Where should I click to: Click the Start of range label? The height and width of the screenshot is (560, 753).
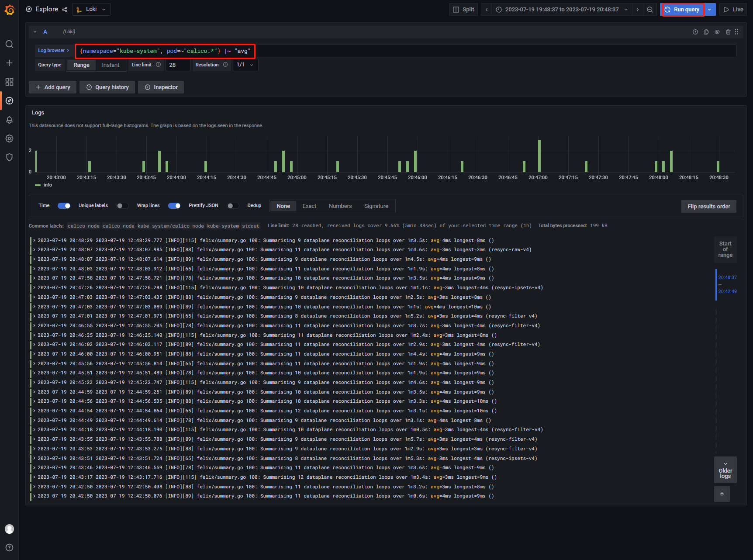click(x=725, y=249)
